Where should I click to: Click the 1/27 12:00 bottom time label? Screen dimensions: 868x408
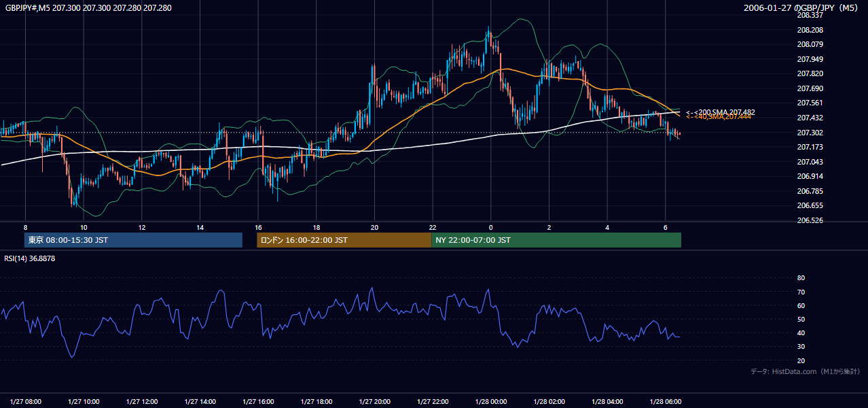[142, 402]
